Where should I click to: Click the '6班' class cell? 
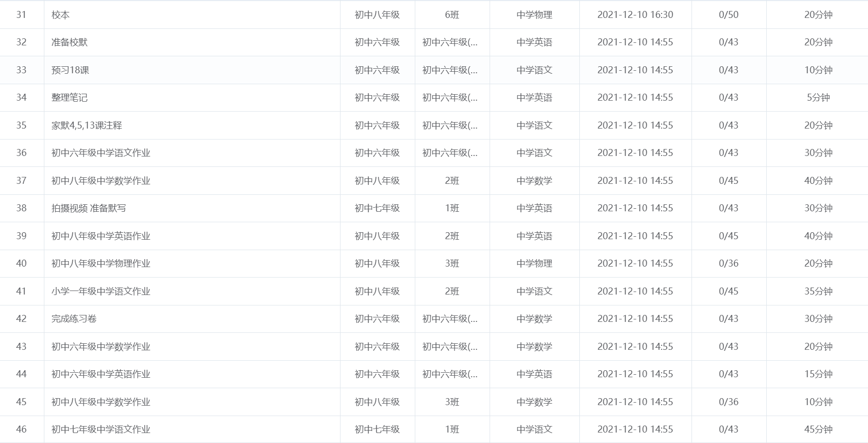pos(452,15)
